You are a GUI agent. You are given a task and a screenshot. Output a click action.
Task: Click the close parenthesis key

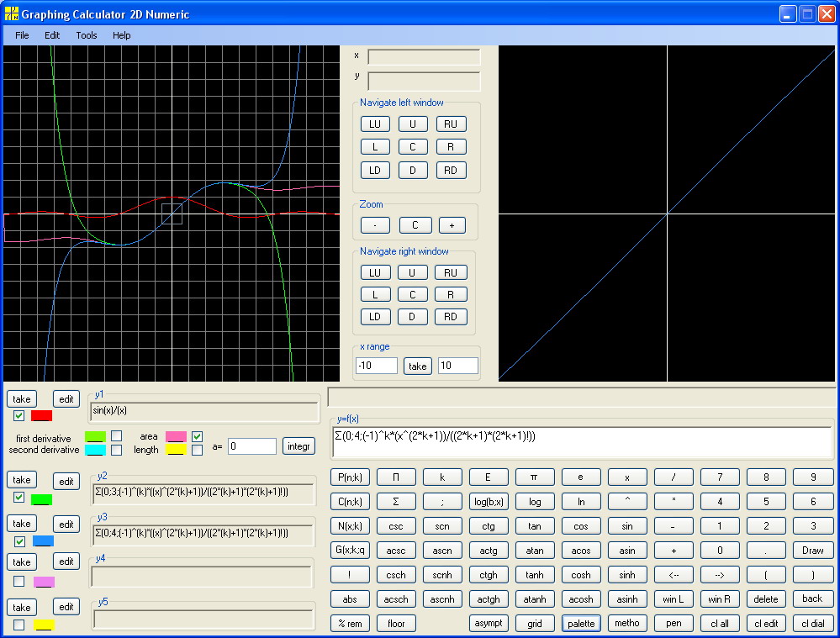click(x=813, y=575)
